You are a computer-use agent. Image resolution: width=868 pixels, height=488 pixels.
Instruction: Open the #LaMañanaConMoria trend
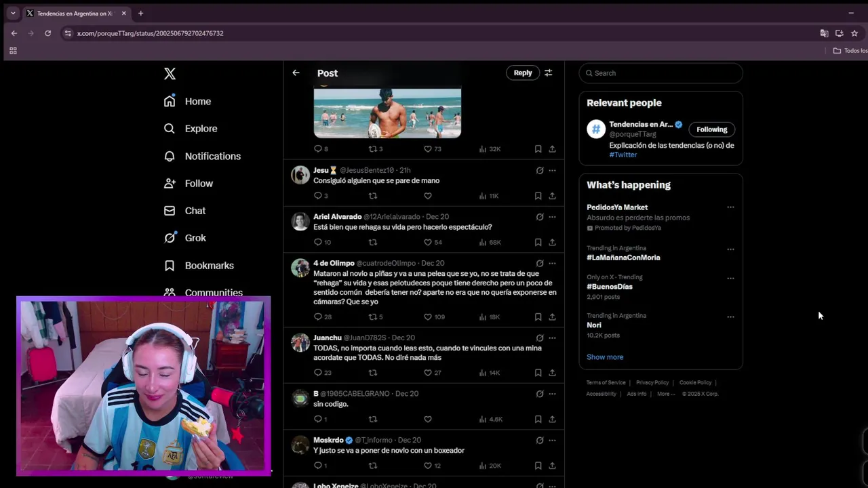pyautogui.click(x=623, y=258)
